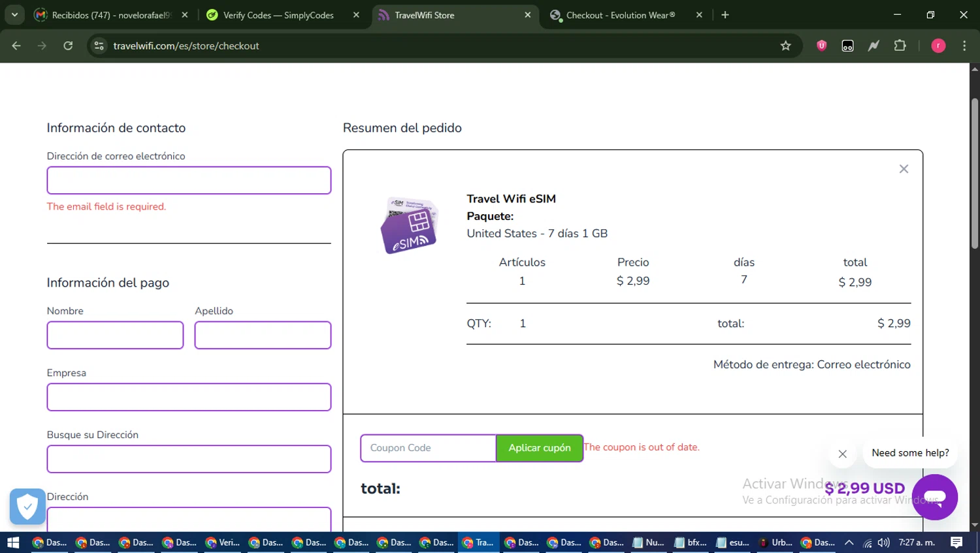
Task: Open the SimplyCodes wing extension icon
Action: pyautogui.click(x=874, y=46)
